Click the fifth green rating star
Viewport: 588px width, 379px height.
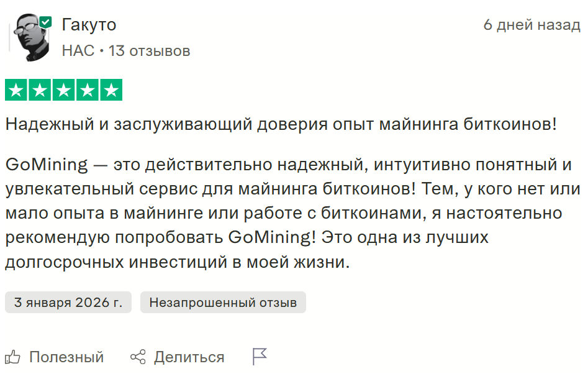click(111, 91)
